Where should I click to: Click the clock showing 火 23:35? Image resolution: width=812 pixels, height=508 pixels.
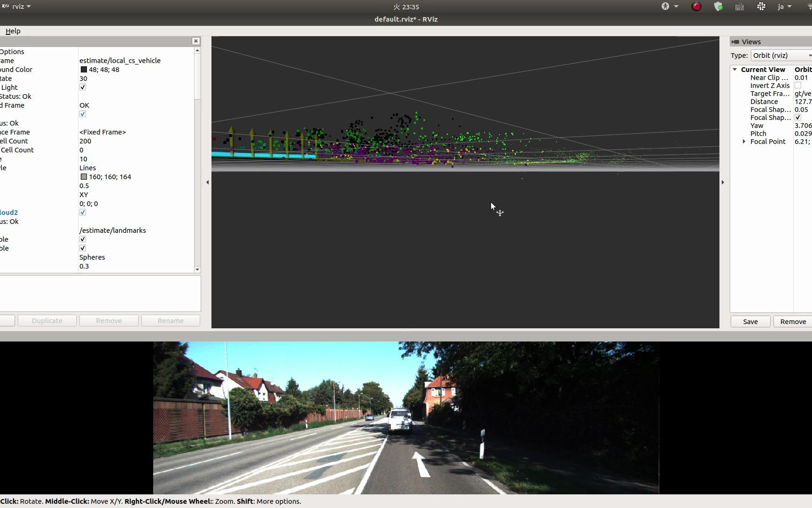406,7
